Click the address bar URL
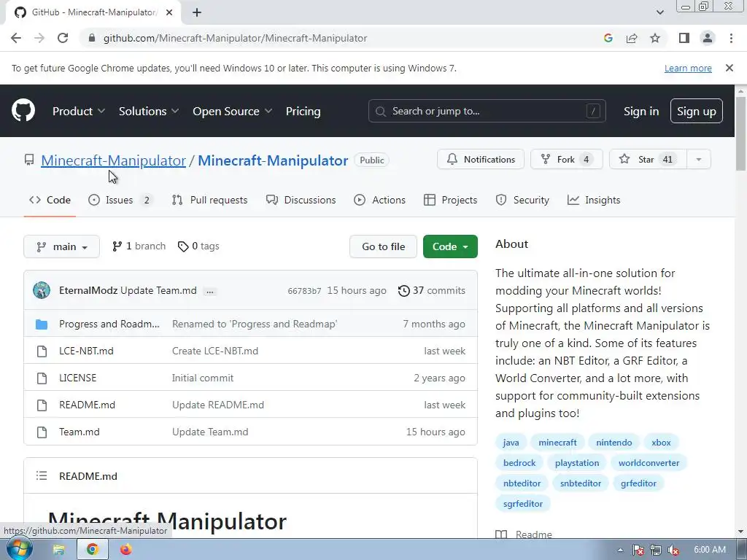Viewport: 747px width, 560px height. click(236, 38)
